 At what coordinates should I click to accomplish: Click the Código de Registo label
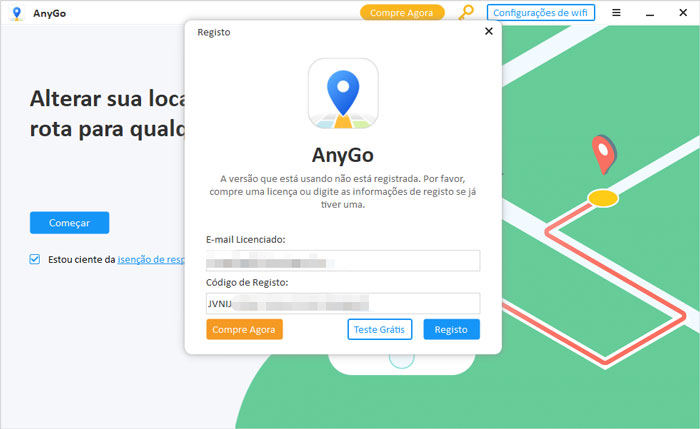click(x=247, y=283)
